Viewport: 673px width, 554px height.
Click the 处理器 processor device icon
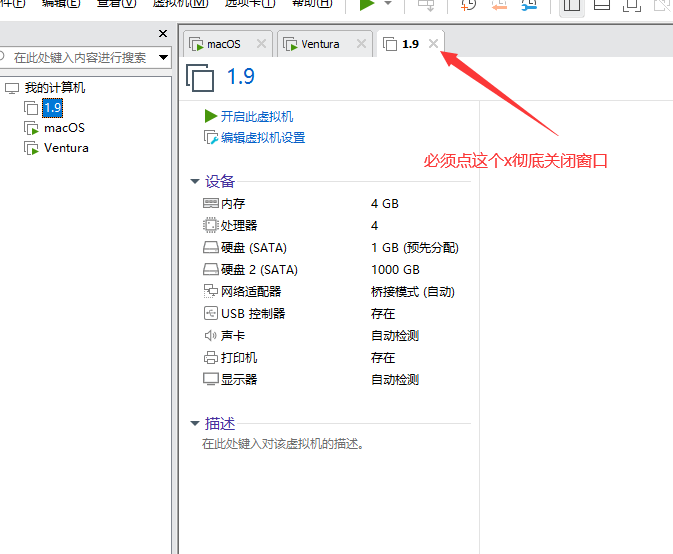coord(211,225)
